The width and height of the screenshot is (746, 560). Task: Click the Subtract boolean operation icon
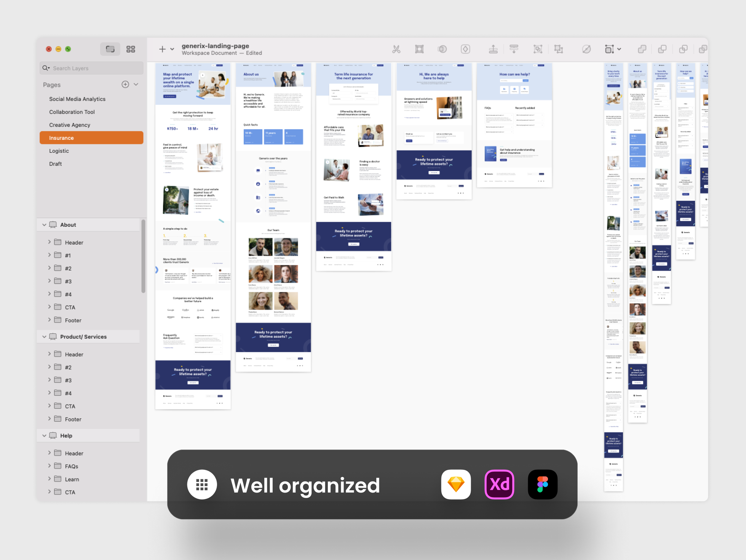point(663,49)
